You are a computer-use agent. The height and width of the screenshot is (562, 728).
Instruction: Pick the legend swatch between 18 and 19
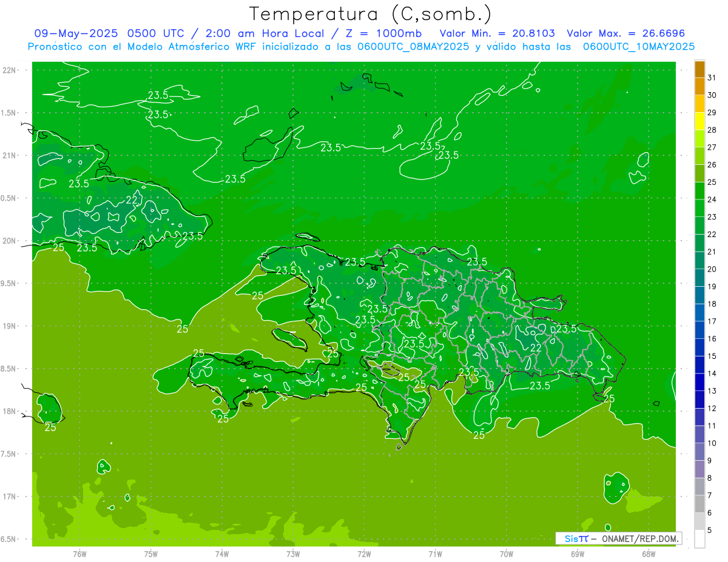coord(699,295)
